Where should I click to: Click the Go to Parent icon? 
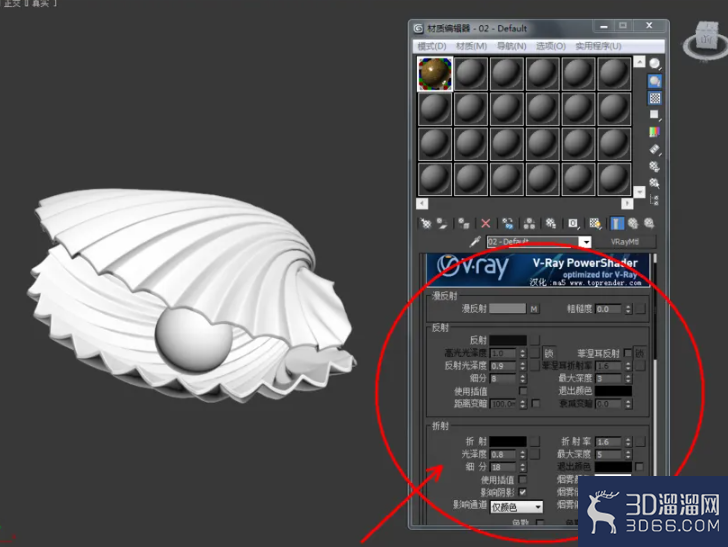click(633, 224)
